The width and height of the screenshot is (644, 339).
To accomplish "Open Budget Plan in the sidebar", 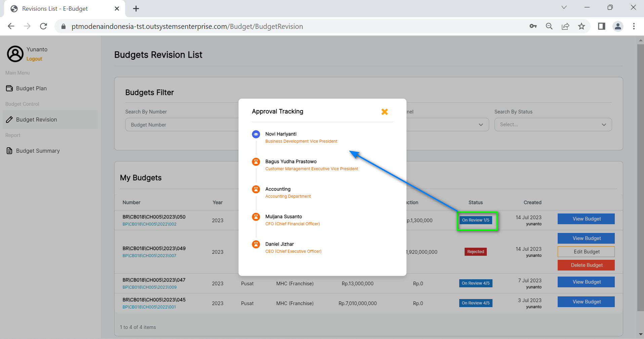I will coord(31,88).
